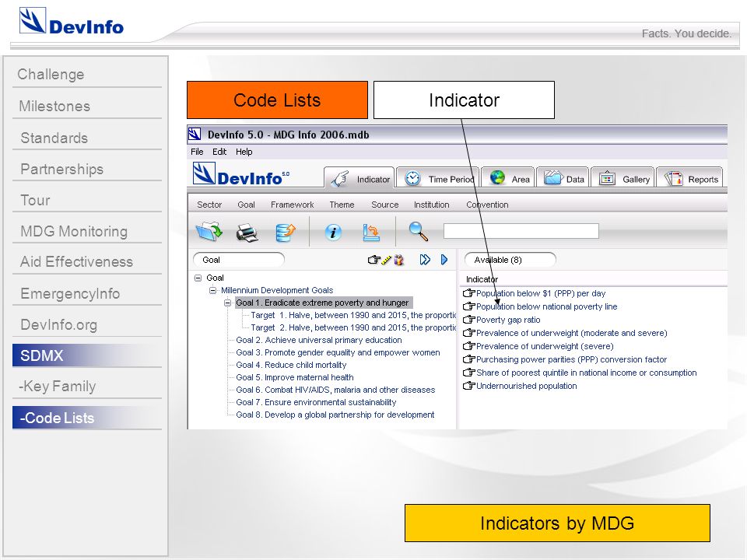747x560 pixels.
Task: Click the yellow Indicators by MDG box
Action: tap(557, 523)
